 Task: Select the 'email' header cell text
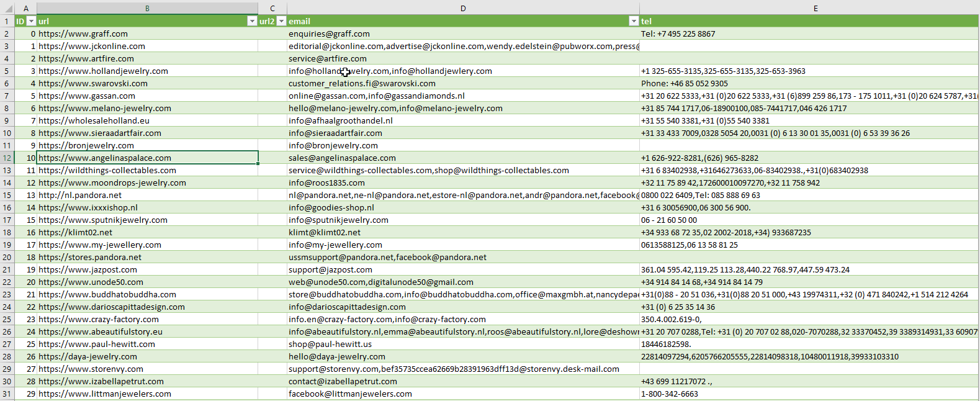click(x=299, y=21)
